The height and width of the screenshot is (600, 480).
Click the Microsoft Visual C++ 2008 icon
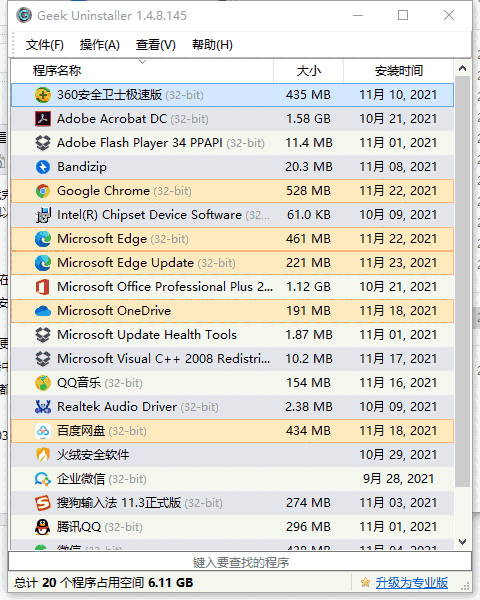point(43,359)
